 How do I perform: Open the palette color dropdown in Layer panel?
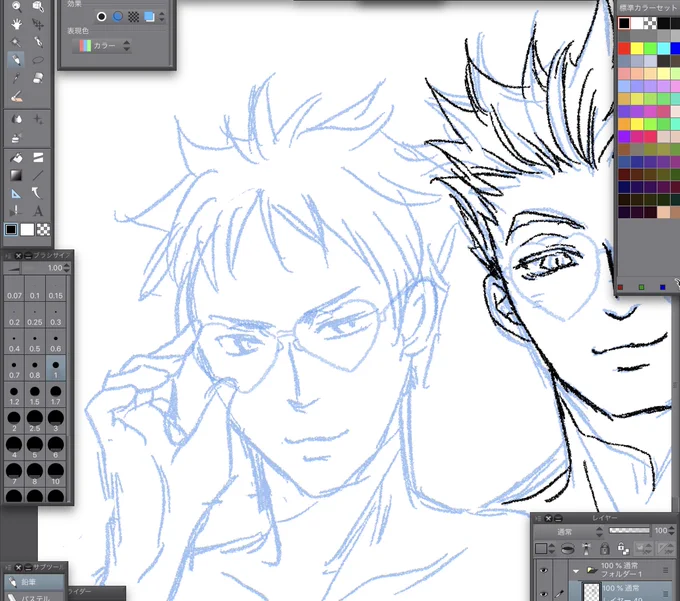(x=545, y=549)
